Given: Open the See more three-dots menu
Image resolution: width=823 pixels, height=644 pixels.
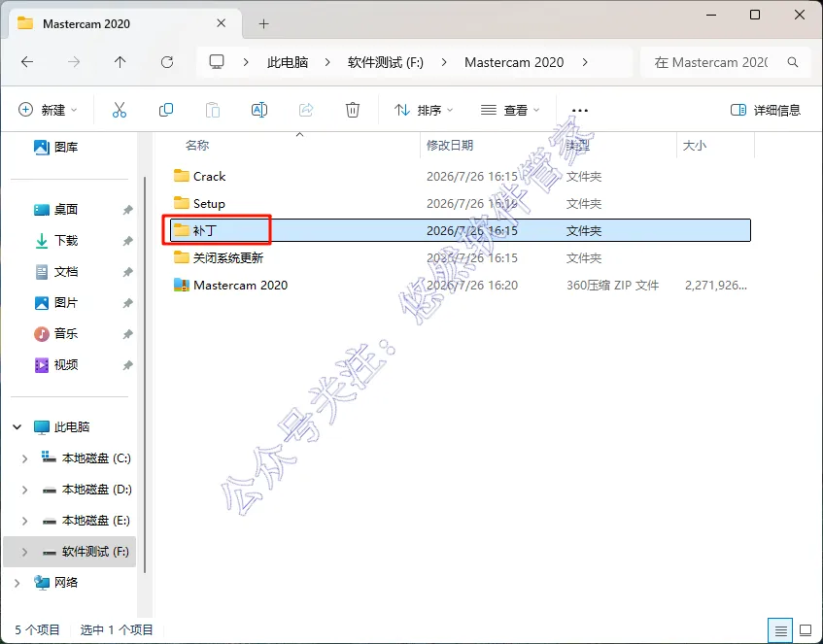Looking at the screenshot, I should pos(579,110).
